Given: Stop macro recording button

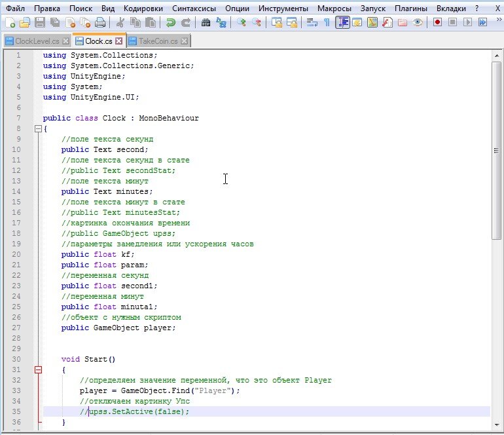Looking at the screenshot, I should coord(452,22).
